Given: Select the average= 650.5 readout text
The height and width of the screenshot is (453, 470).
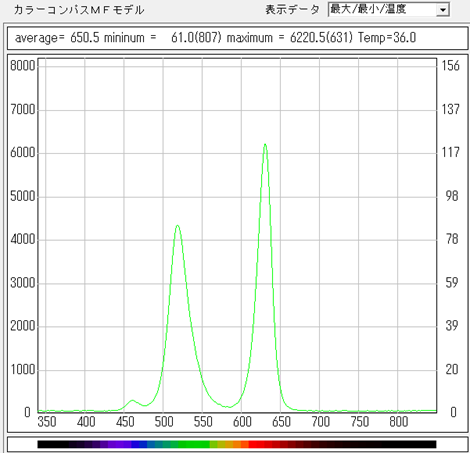Looking at the screenshot, I should 57,38.
